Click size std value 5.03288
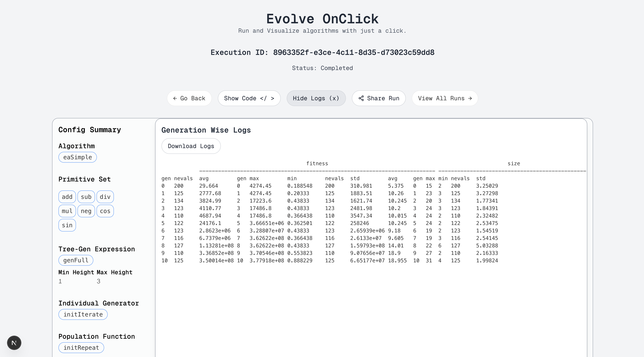This screenshot has height=357, width=644. [487, 246]
